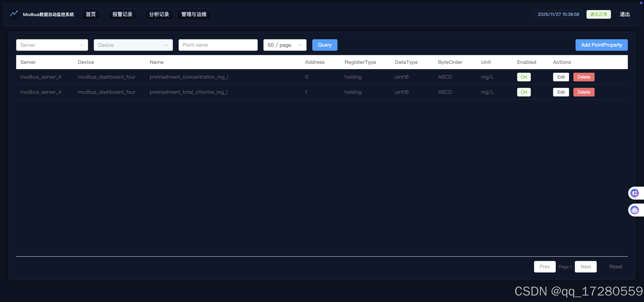Open the purple floating assistant icon
The width and height of the screenshot is (644, 302).
[x=635, y=193]
